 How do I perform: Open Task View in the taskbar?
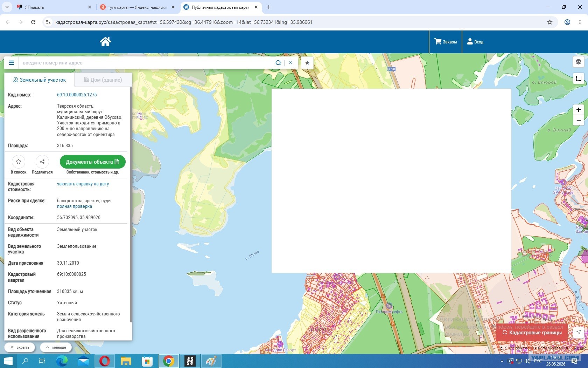42,361
